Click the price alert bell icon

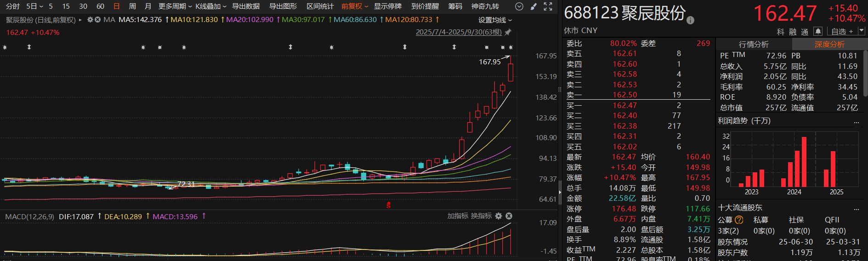pyautogui.click(x=818, y=31)
